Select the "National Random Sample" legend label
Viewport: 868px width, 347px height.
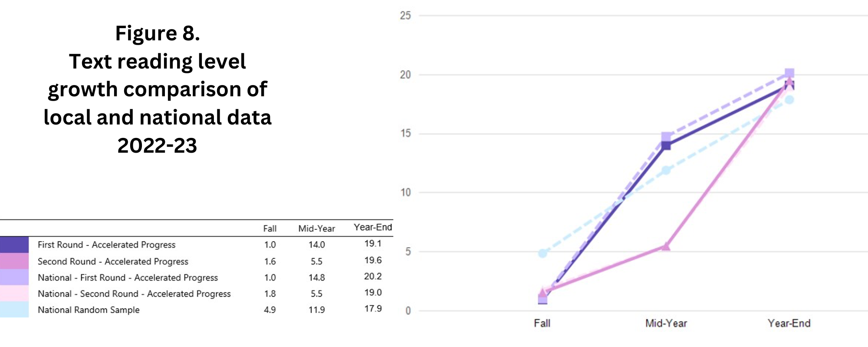tap(89, 310)
